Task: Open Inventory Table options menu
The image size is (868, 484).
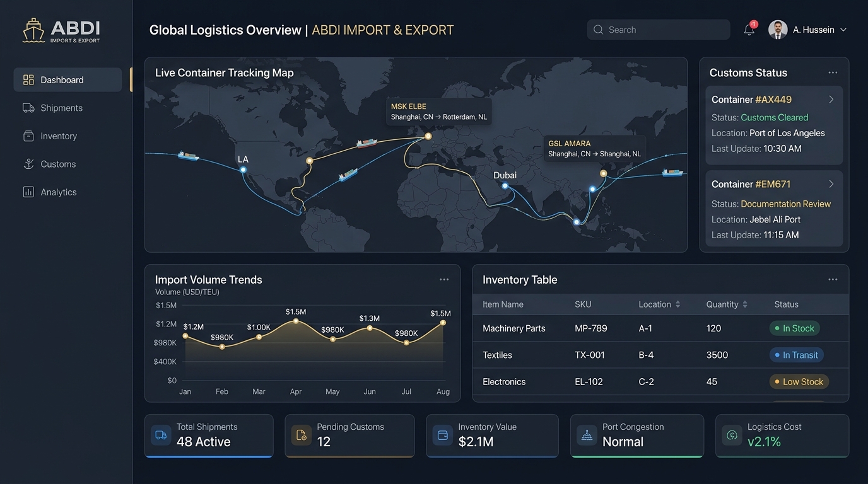Action: point(833,279)
